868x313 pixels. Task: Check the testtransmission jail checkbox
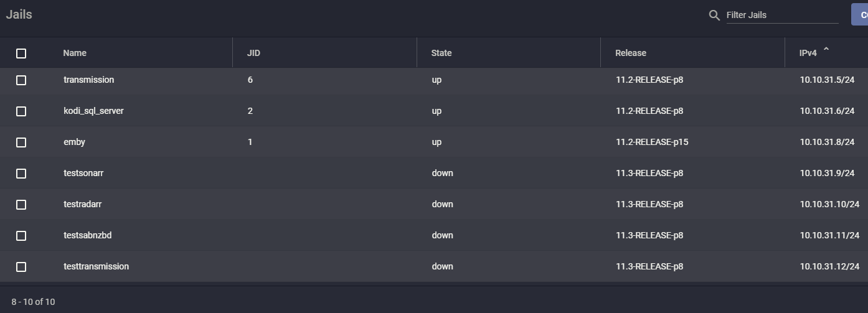pyautogui.click(x=21, y=267)
